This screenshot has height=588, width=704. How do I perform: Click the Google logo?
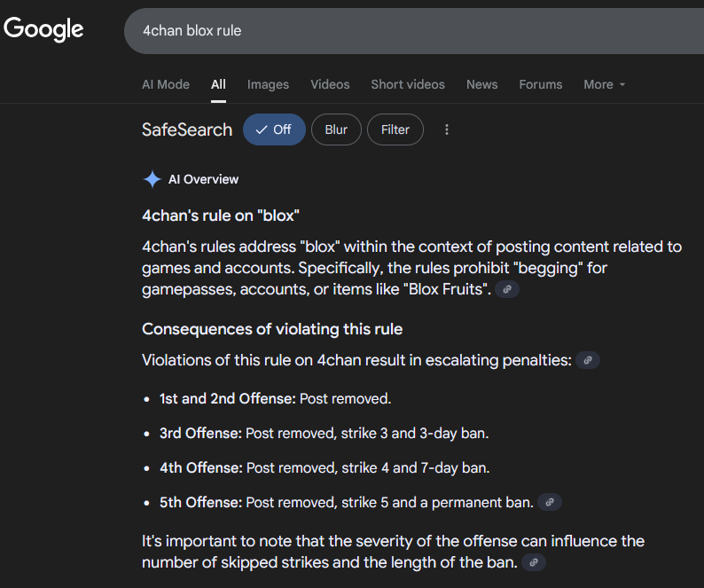tap(43, 29)
